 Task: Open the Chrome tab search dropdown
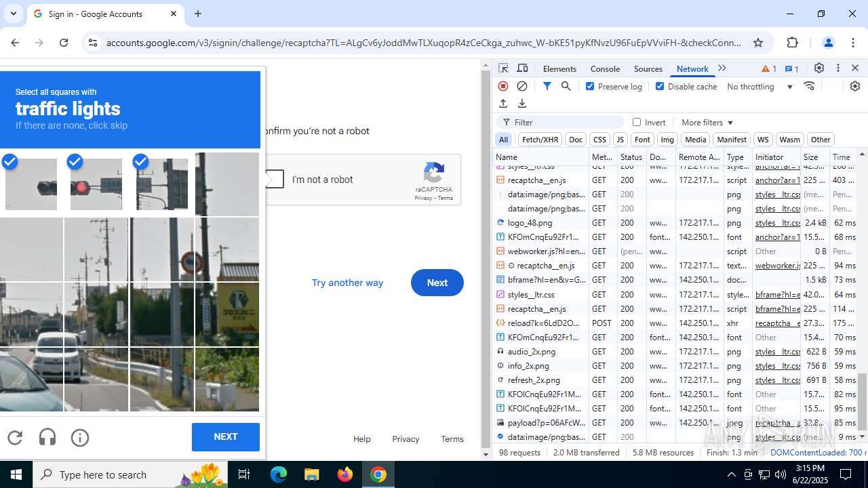pyautogui.click(x=14, y=14)
